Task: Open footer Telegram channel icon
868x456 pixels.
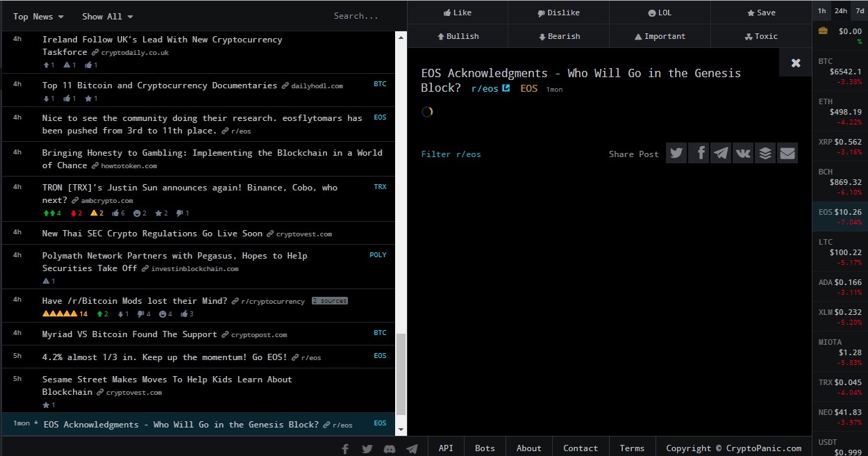Action: tap(412, 449)
